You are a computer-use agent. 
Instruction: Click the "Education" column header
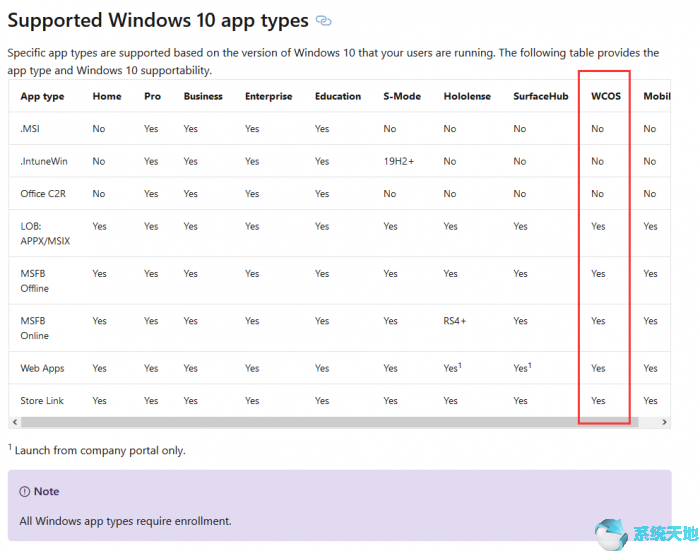tap(338, 96)
